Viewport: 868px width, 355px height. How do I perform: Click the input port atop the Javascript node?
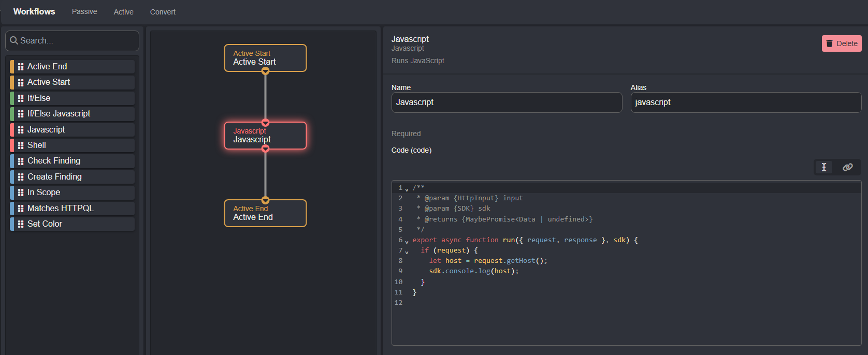tap(265, 123)
